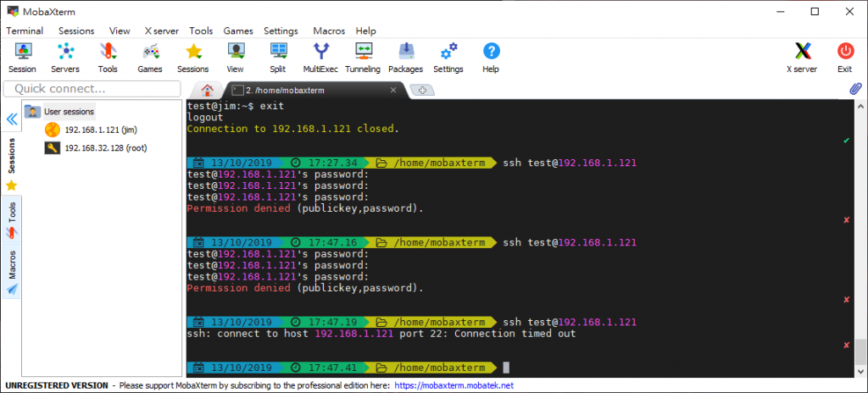Go to the Home tab house icon
This screenshot has height=393, width=868.
208,91
